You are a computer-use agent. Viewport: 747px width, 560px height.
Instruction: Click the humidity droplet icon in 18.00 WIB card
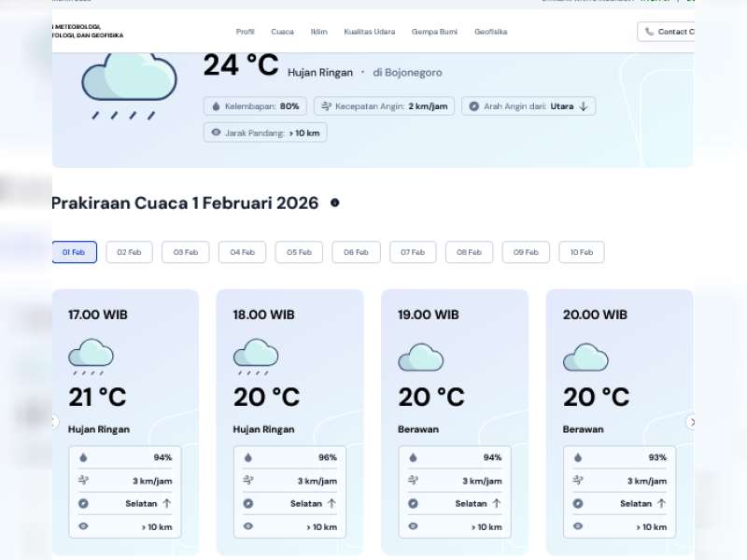click(247, 457)
